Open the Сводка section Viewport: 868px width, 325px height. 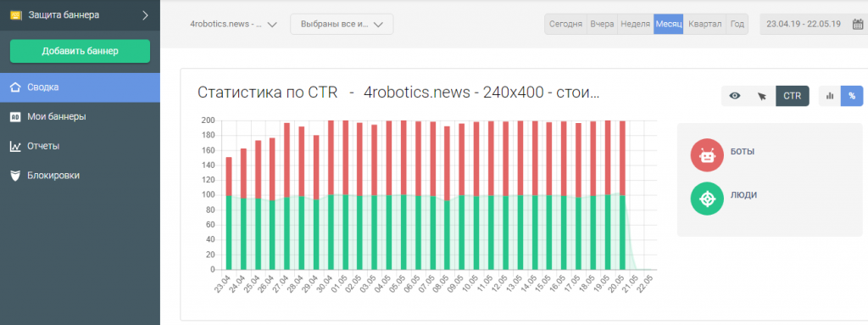(80, 87)
